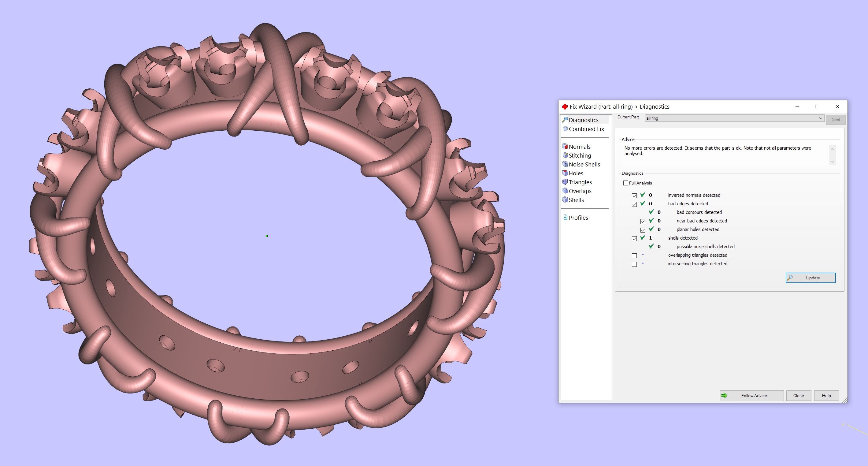This screenshot has height=466, width=868.
Task: Open the Stitching fix page
Action: click(580, 155)
